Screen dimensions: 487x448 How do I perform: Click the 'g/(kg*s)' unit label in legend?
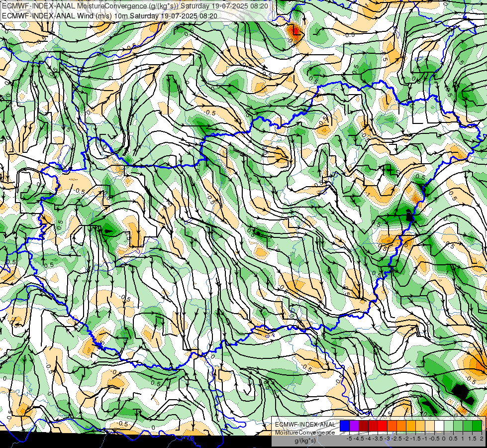(305, 441)
